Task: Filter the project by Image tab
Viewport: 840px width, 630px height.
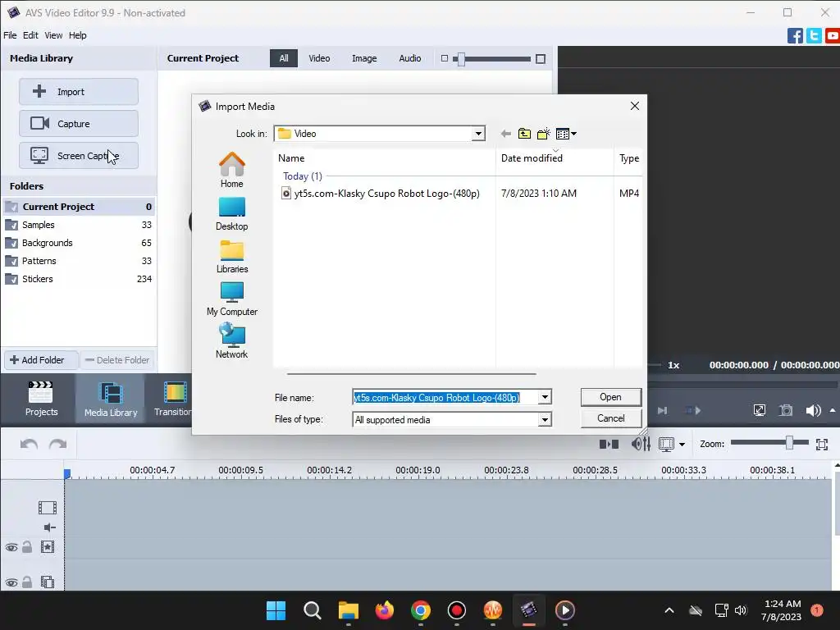Action: click(364, 58)
